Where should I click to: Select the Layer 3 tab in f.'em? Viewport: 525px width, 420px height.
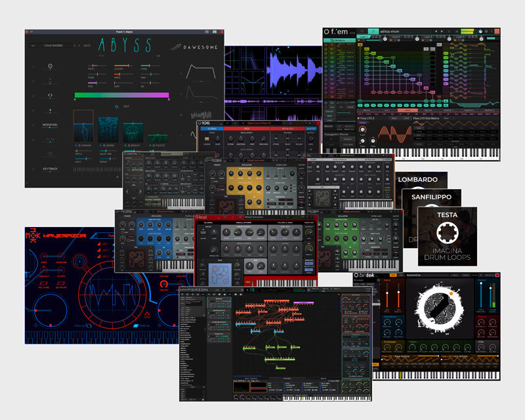(x=429, y=37)
